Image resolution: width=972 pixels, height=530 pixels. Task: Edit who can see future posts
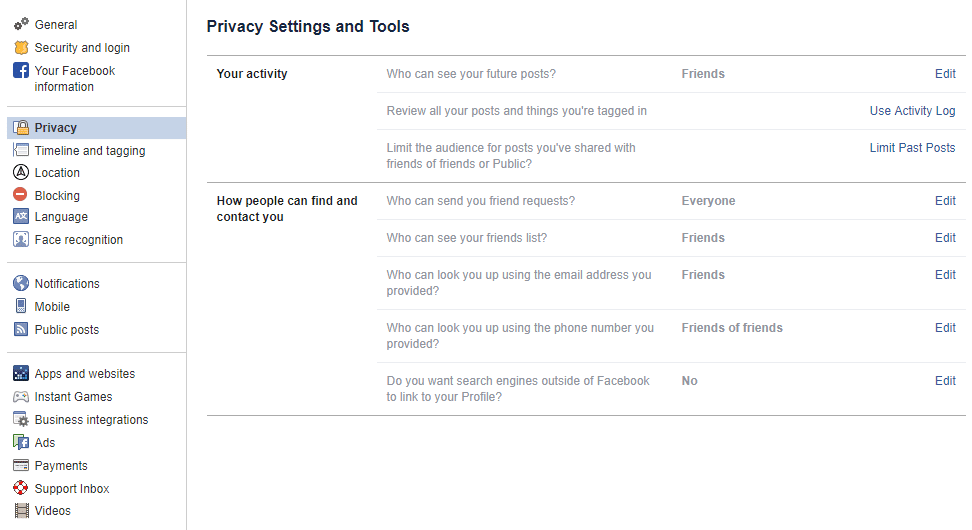pyautogui.click(x=945, y=74)
